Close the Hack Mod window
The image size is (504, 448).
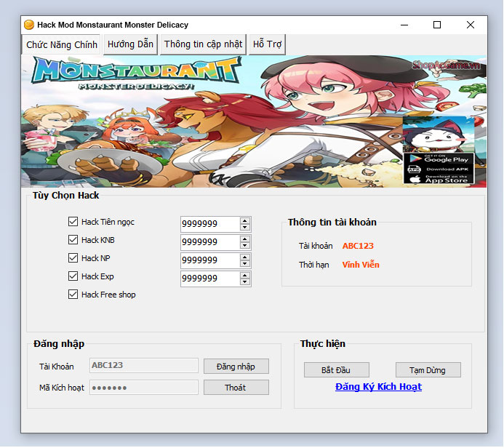click(471, 25)
